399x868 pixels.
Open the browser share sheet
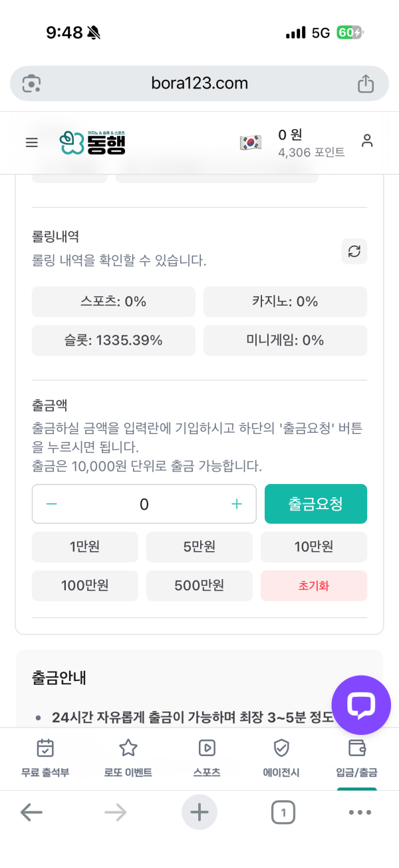point(365,83)
